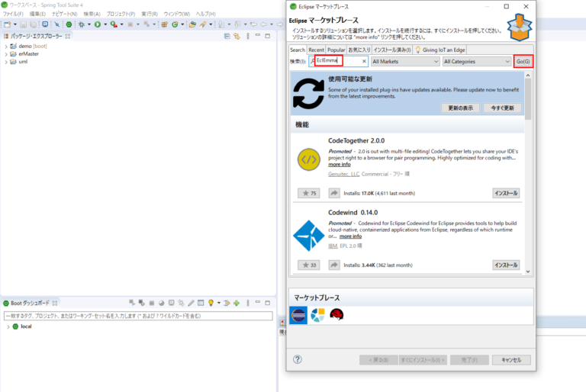The height and width of the screenshot is (392, 586).
Task: Open the CodeTogether more info link
Action: [340, 165]
